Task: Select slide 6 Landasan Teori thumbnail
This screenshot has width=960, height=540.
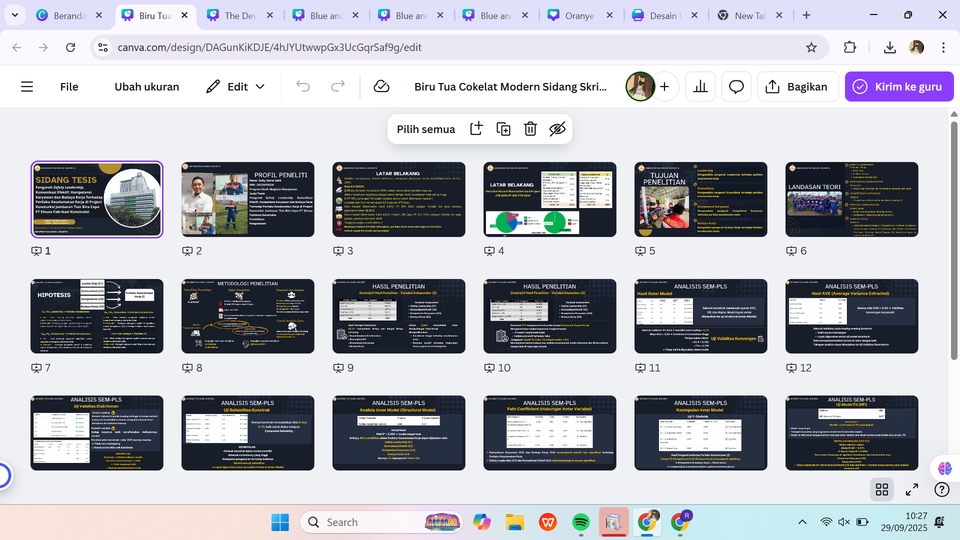Action: [852, 200]
